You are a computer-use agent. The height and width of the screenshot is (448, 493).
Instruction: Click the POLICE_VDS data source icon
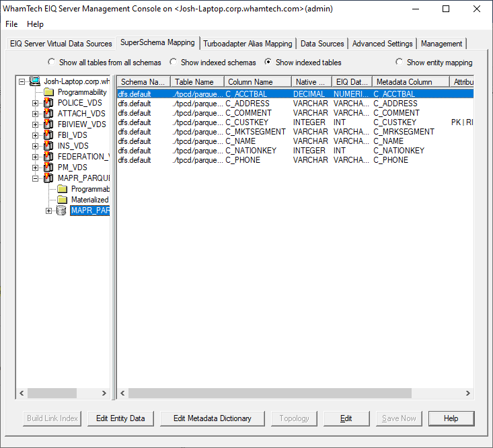pyautogui.click(x=48, y=103)
